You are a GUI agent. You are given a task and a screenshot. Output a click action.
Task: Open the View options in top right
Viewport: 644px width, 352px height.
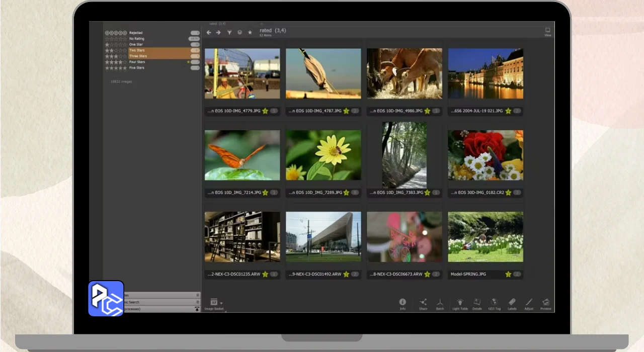547,32
